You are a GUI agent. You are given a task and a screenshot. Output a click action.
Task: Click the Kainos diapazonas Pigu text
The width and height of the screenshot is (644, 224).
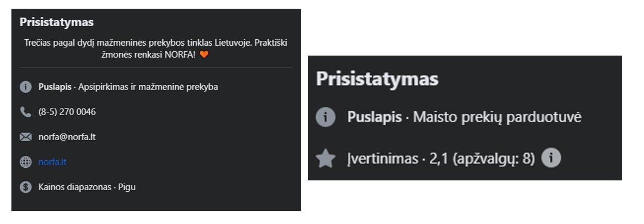pos(87,187)
